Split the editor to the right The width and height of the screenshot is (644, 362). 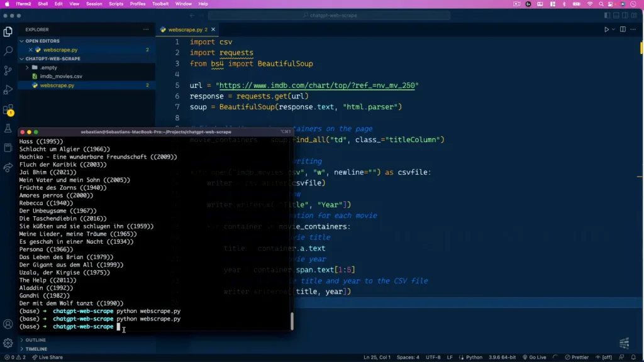coord(623,30)
